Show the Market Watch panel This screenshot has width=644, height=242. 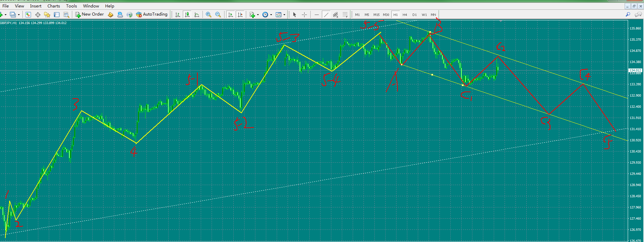[28, 15]
